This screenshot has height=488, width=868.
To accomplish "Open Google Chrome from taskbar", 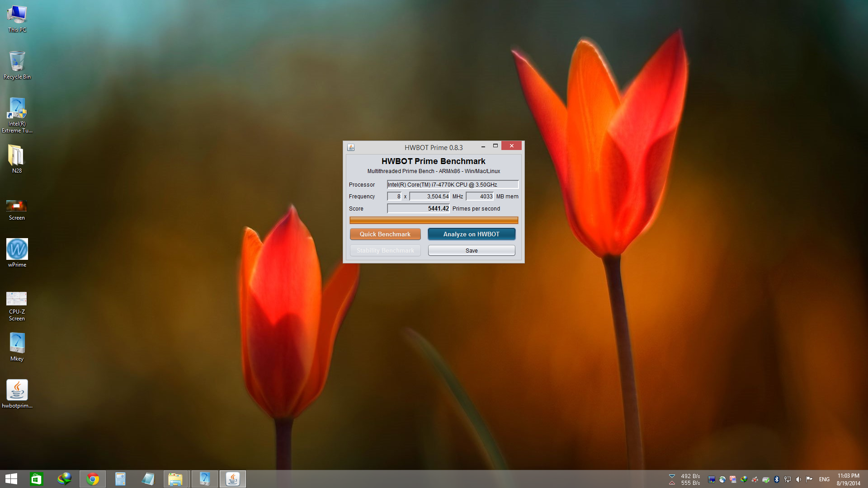I will [x=93, y=479].
